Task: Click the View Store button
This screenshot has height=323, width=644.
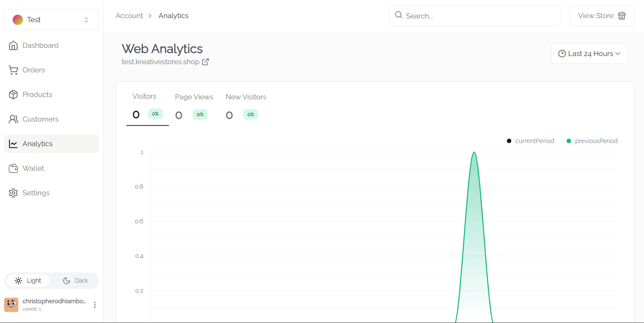Action: (602, 16)
